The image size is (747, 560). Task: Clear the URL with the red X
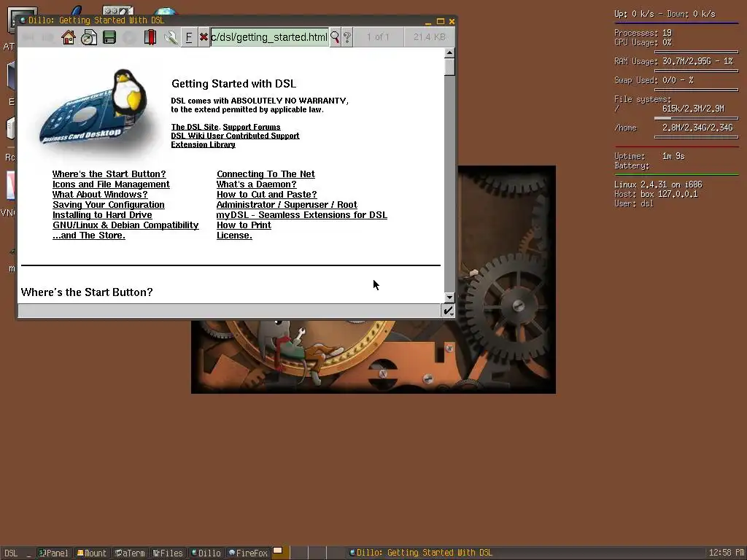(204, 37)
